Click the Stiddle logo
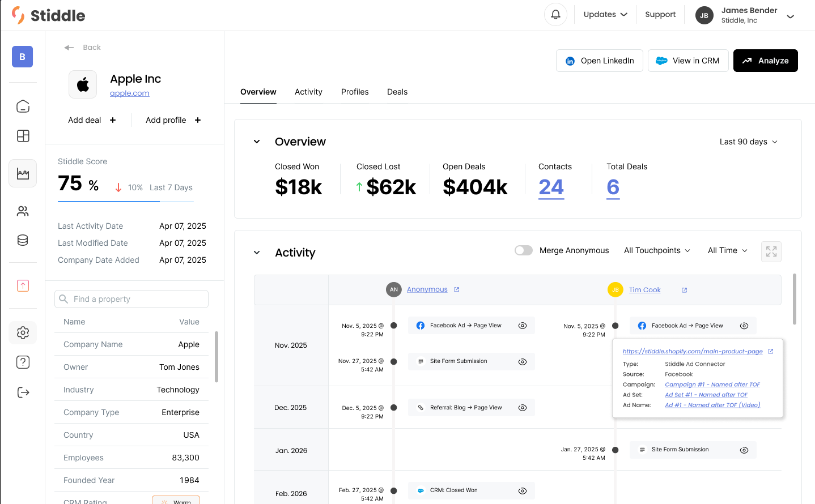This screenshot has height=504, width=815. tap(49, 15)
